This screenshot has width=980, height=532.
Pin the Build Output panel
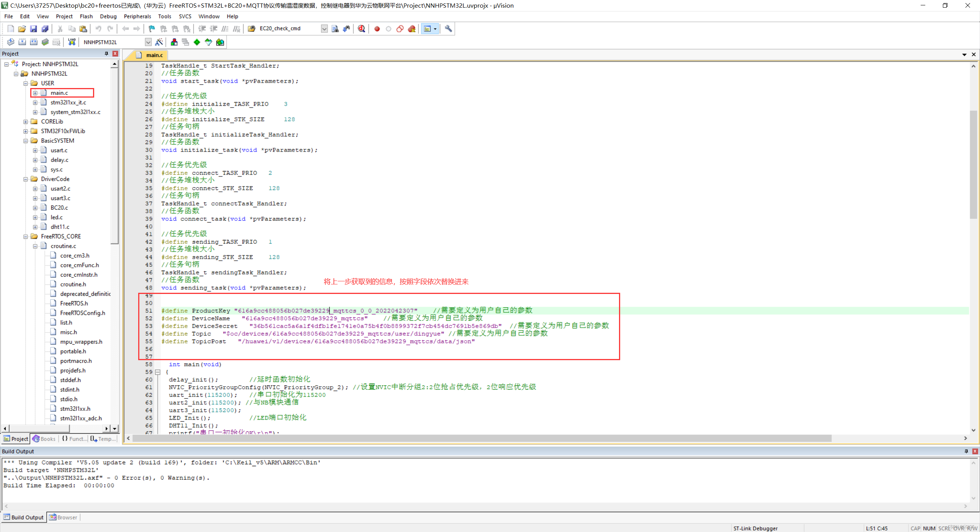click(x=966, y=451)
